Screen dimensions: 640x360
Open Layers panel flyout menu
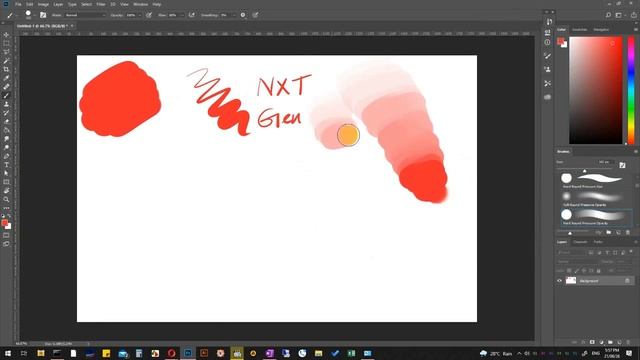click(x=636, y=242)
